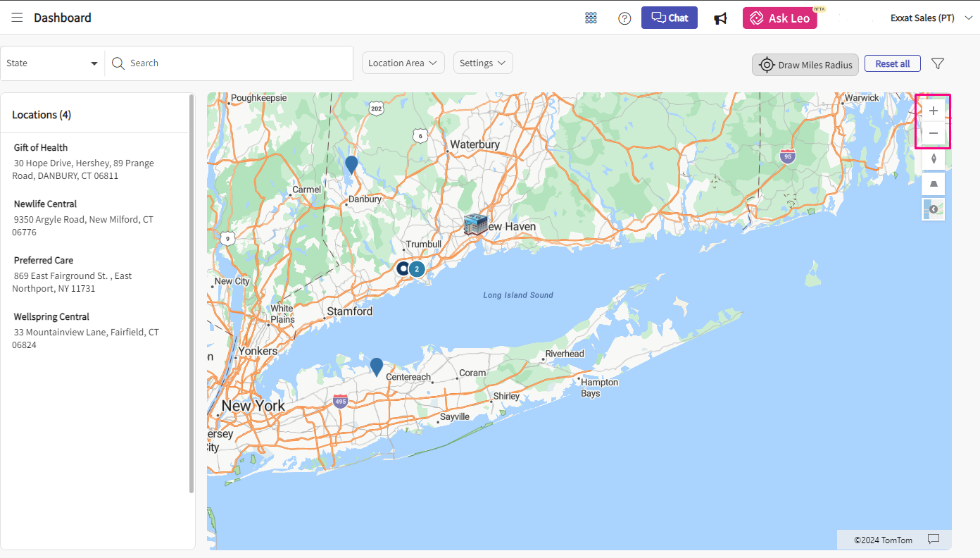980x558 pixels.
Task: Expand the map style minimap thumbnail
Action: point(934,209)
